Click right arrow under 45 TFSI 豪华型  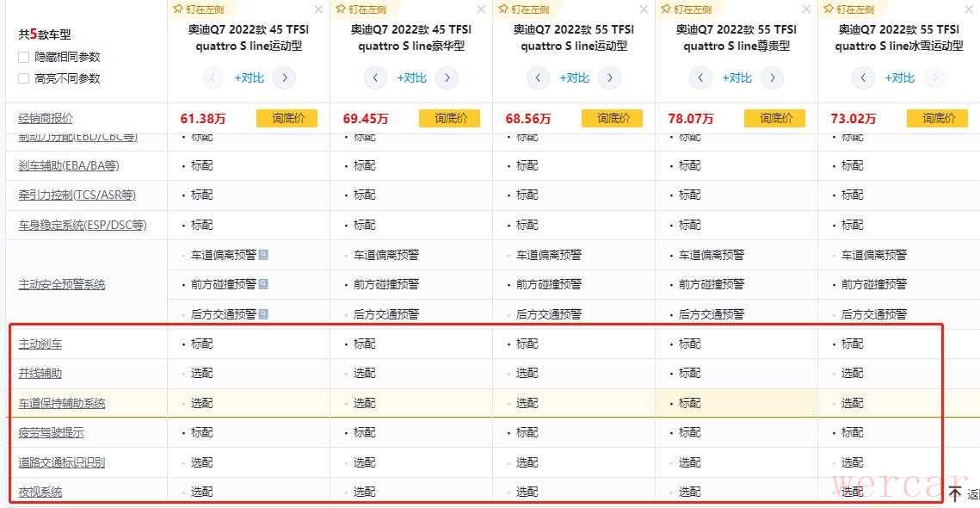coord(447,78)
